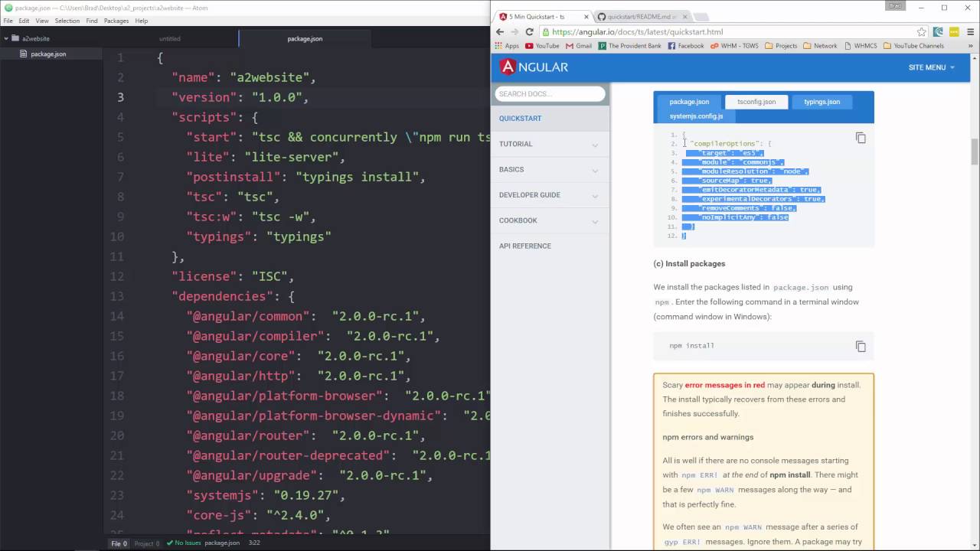Click the No Issues status indicator

(x=184, y=543)
